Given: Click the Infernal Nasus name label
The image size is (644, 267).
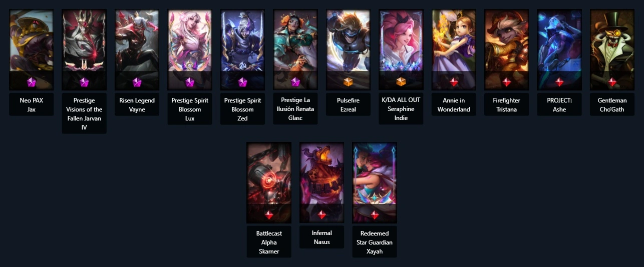Looking at the screenshot, I should 322,237.
